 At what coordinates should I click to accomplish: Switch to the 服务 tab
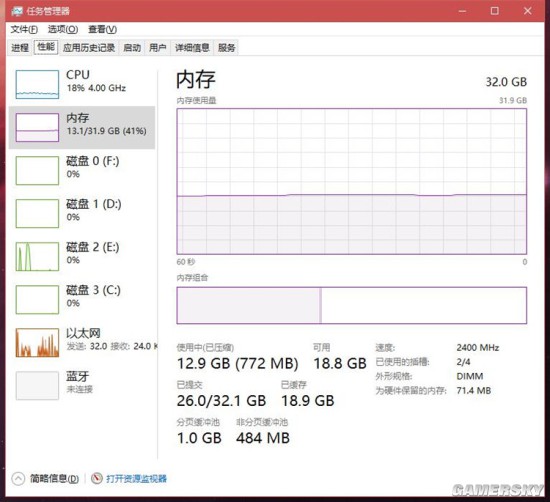[226, 48]
